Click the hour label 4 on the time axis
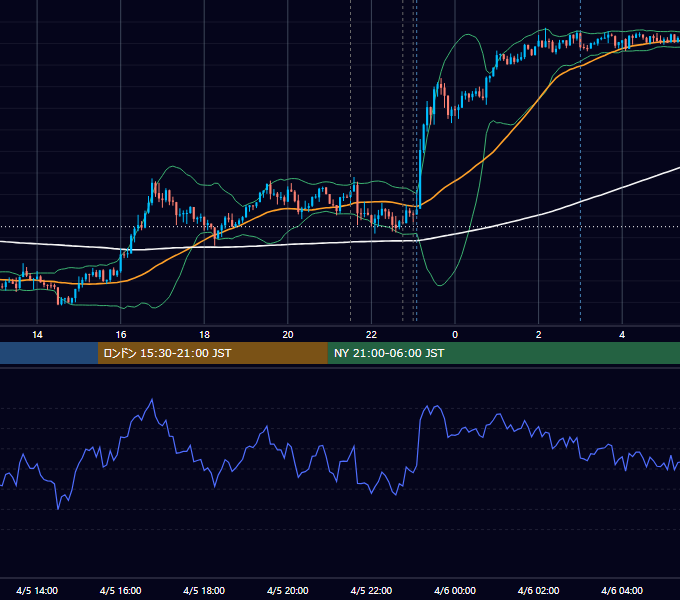This screenshot has width=680, height=600. coord(622,335)
